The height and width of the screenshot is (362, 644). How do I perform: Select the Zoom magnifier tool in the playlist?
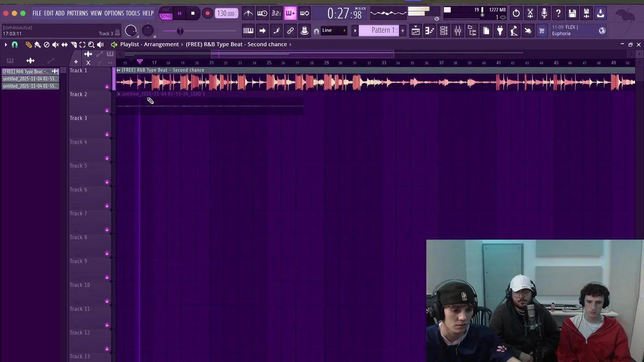91,45
